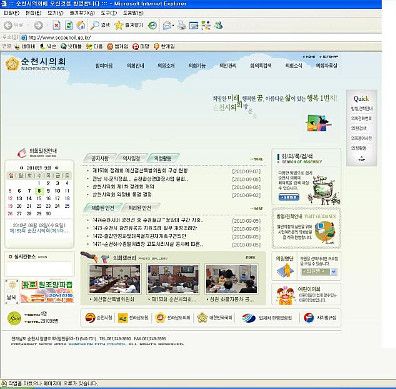This screenshot has height=389, width=396.
Task: Open the first meeting photo thumbnail
Action: [x=114, y=279]
